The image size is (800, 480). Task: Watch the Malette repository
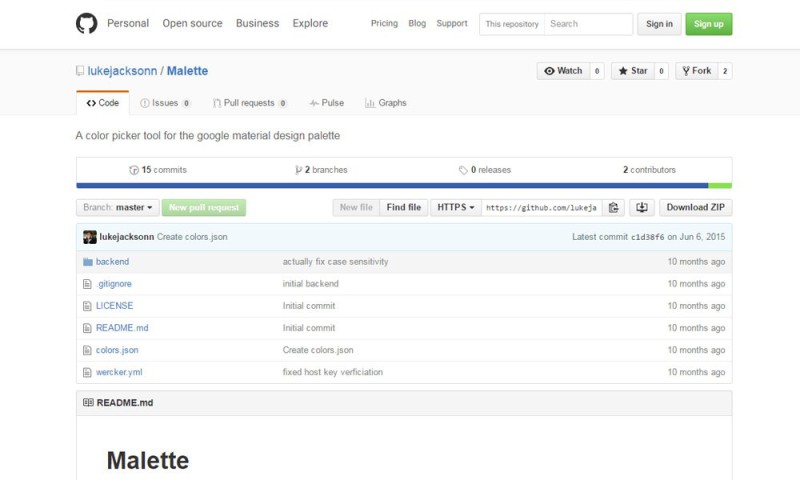563,71
